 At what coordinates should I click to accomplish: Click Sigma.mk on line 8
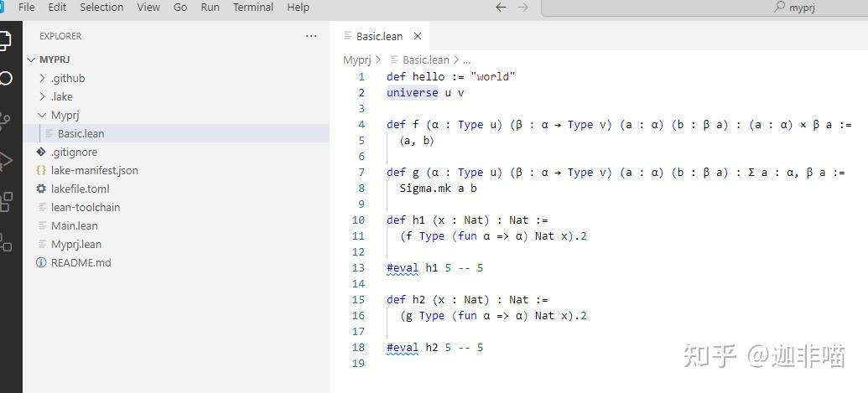pos(425,189)
